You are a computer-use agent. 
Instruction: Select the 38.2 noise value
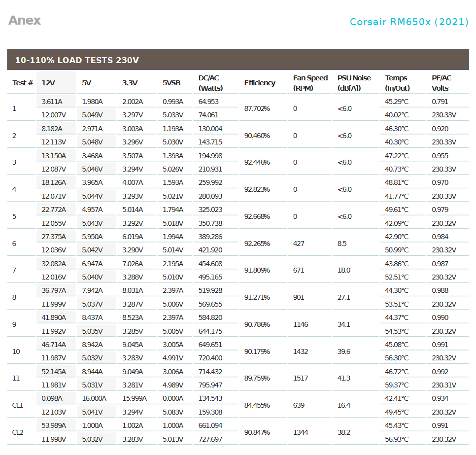tap(343, 432)
